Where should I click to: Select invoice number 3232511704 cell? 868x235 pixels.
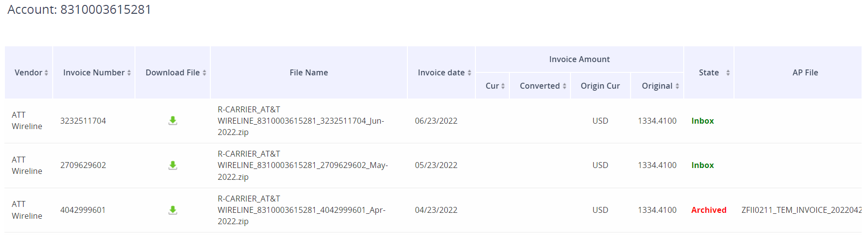pos(83,121)
